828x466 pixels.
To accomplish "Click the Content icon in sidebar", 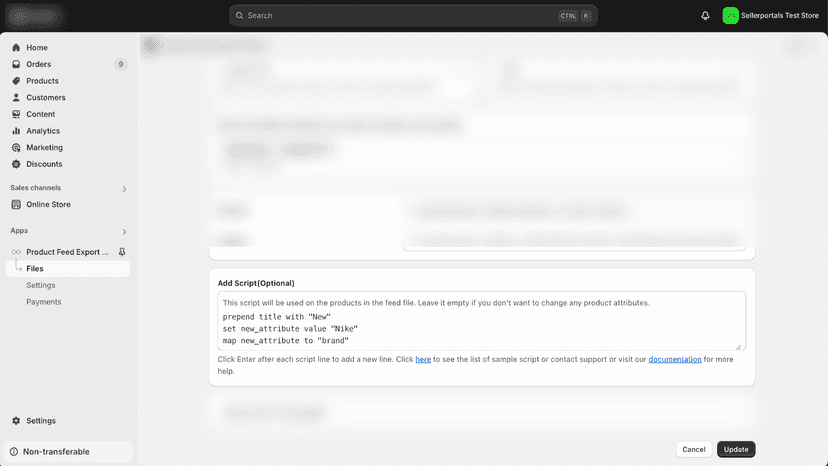I will click(x=16, y=114).
